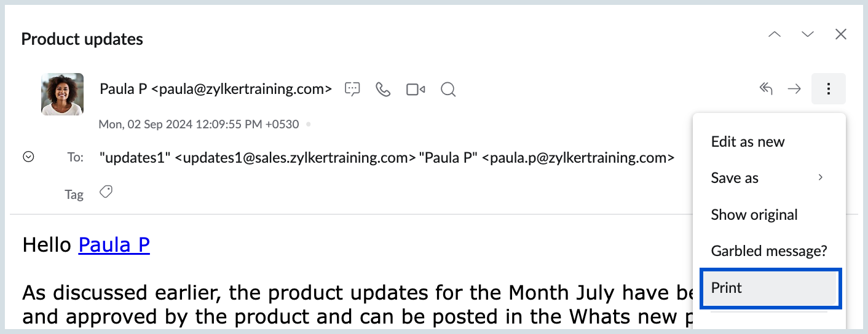Expand recipient details next to To

[x=28, y=157]
